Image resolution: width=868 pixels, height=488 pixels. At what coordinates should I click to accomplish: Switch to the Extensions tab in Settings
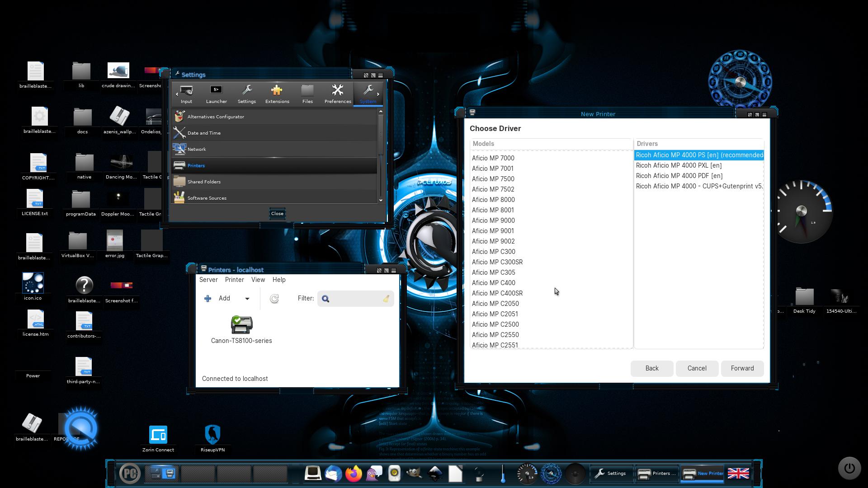coord(277,94)
